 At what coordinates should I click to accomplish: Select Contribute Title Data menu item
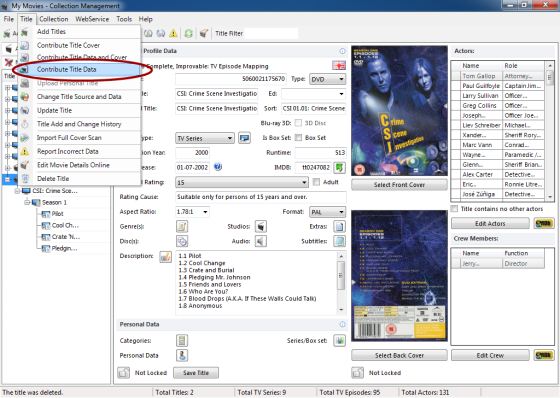point(80,69)
